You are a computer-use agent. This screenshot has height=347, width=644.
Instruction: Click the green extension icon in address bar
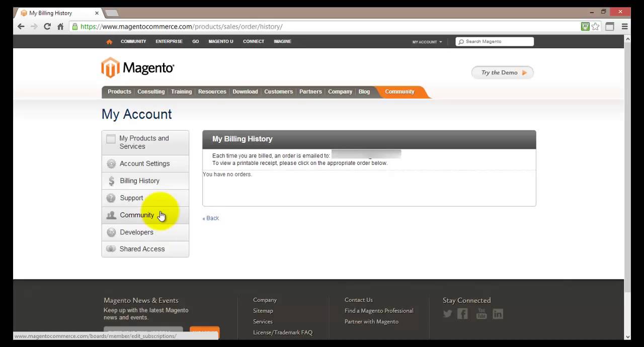585,27
